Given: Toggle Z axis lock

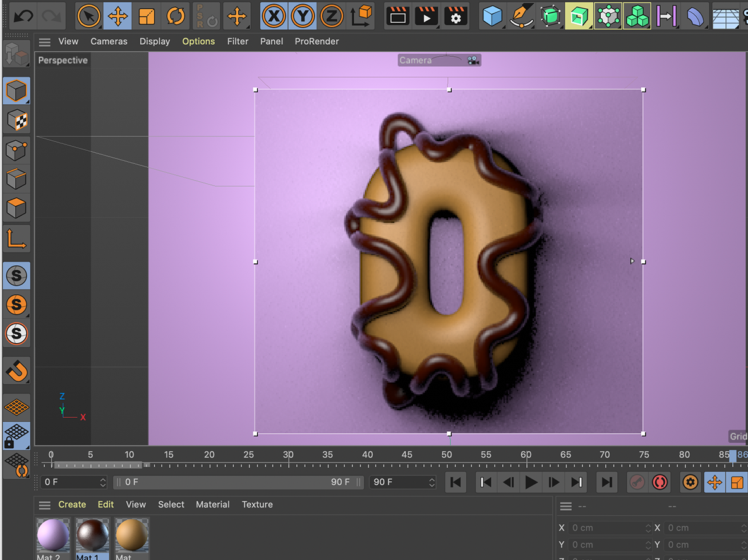Looking at the screenshot, I should tap(332, 16).
